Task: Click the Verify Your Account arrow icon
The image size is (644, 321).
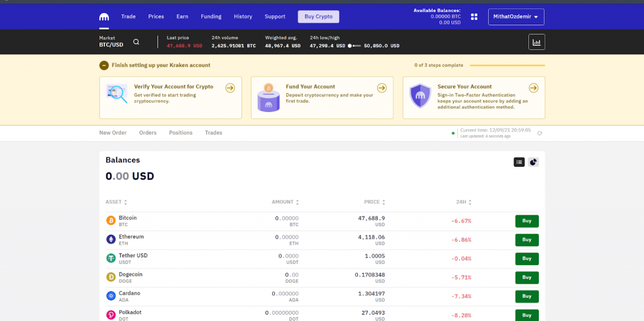Action: pos(230,88)
